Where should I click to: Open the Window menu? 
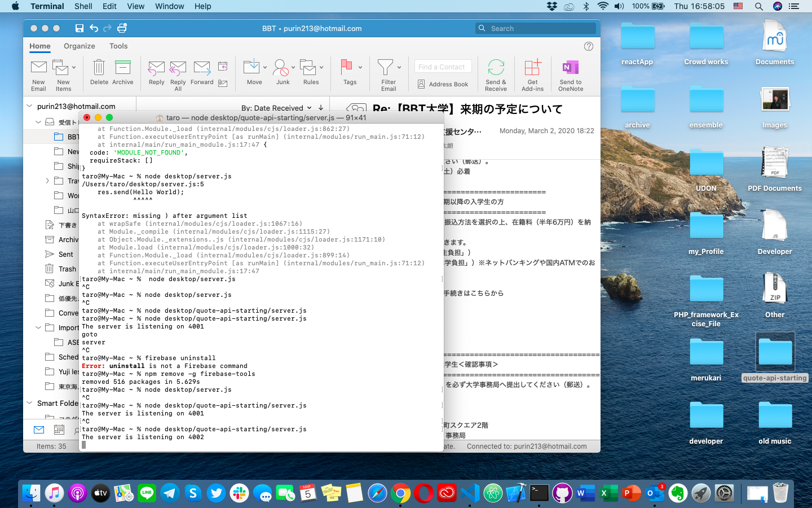(169, 6)
